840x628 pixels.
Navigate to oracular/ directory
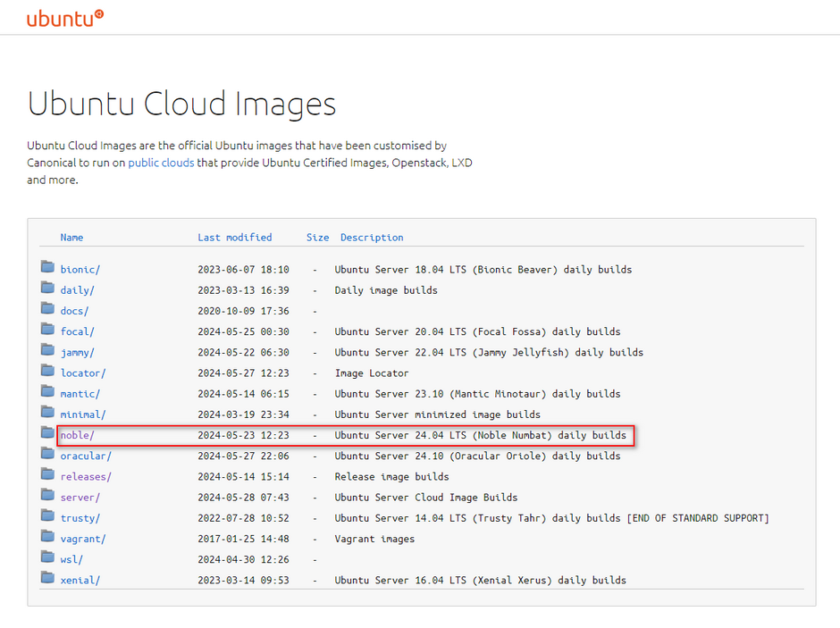86,456
